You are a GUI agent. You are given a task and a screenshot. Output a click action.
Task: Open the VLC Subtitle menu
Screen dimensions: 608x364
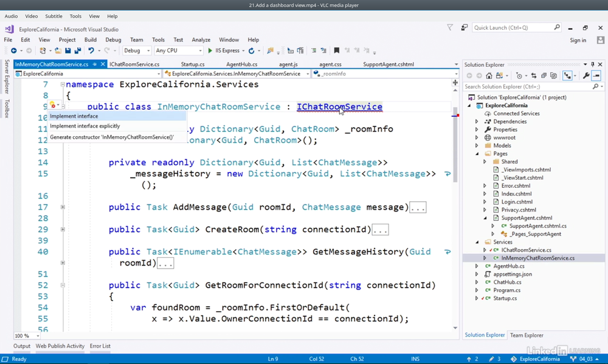tap(54, 16)
